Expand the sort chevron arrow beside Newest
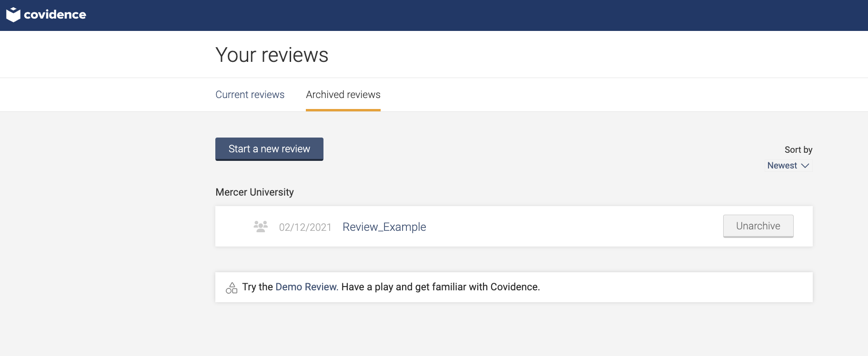 click(x=805, y=166)
